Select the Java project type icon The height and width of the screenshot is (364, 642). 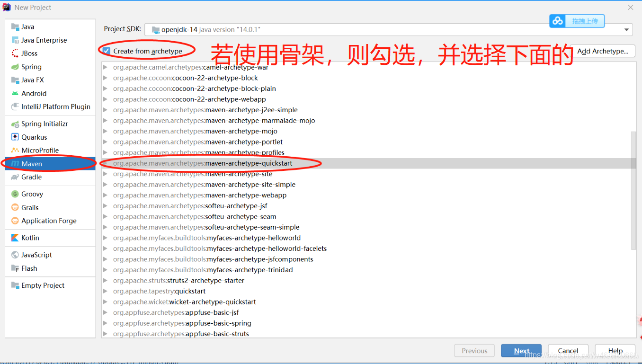point(15,27)
